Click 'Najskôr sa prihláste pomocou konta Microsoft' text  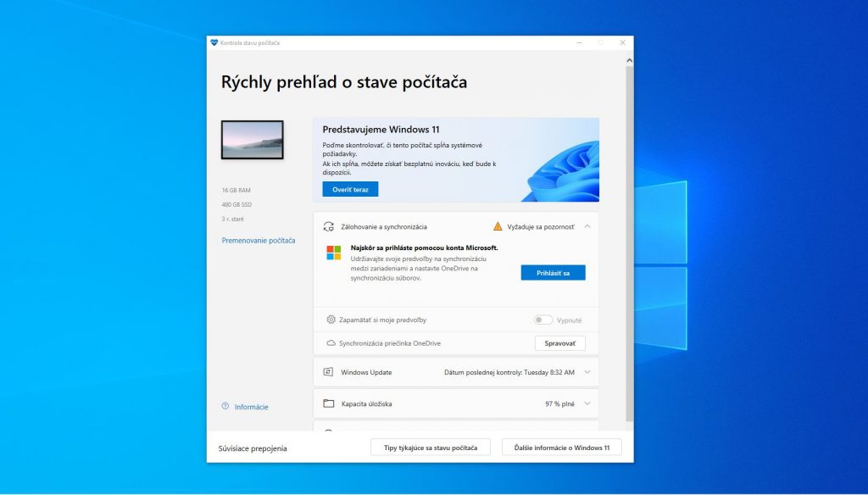[x=424, y=247]
